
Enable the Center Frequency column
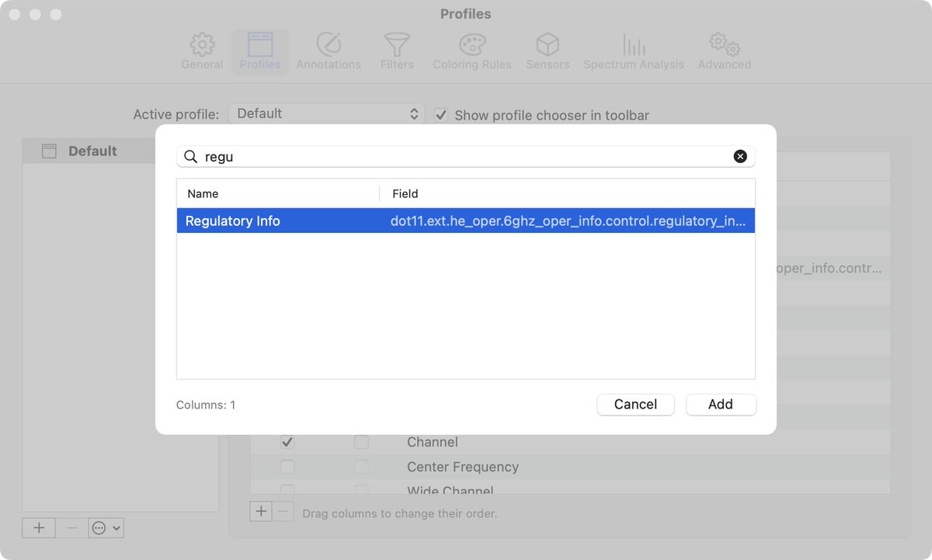287,467
